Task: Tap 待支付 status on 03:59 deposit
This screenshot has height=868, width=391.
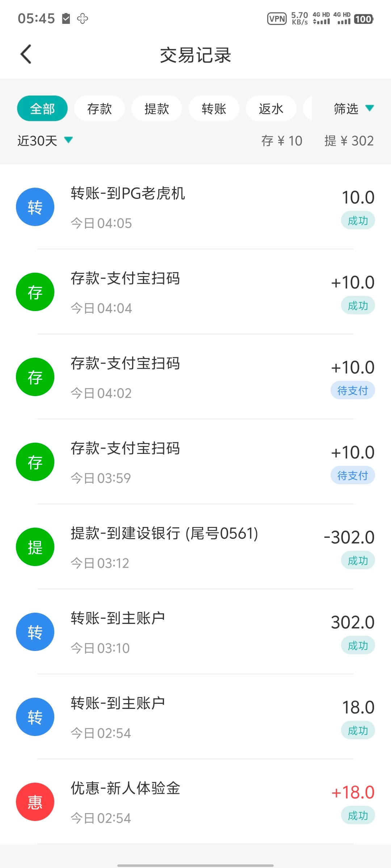Action: [x=353, y=476]
